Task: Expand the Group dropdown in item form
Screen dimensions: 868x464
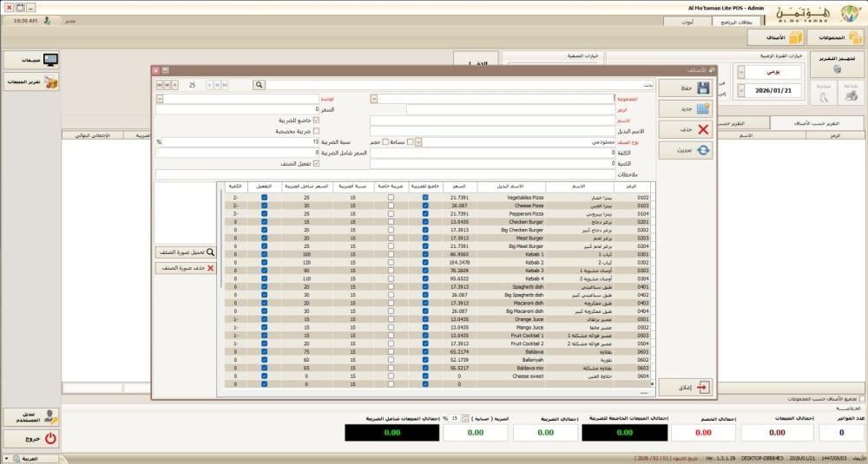Action: [x=373, y=99]
